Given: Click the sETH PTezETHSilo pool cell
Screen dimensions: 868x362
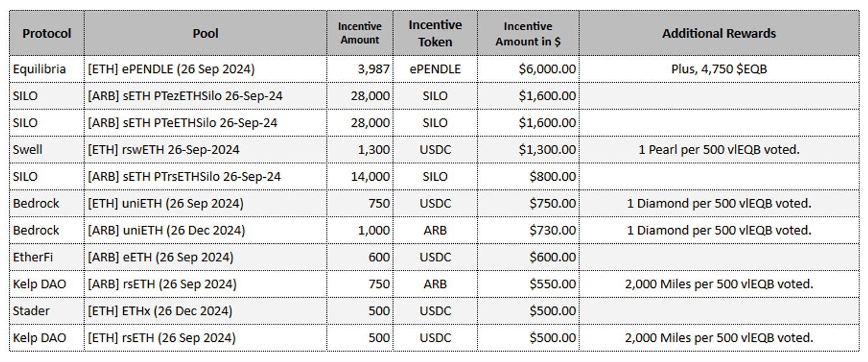Looking at the screenshot, I should 185,96.
